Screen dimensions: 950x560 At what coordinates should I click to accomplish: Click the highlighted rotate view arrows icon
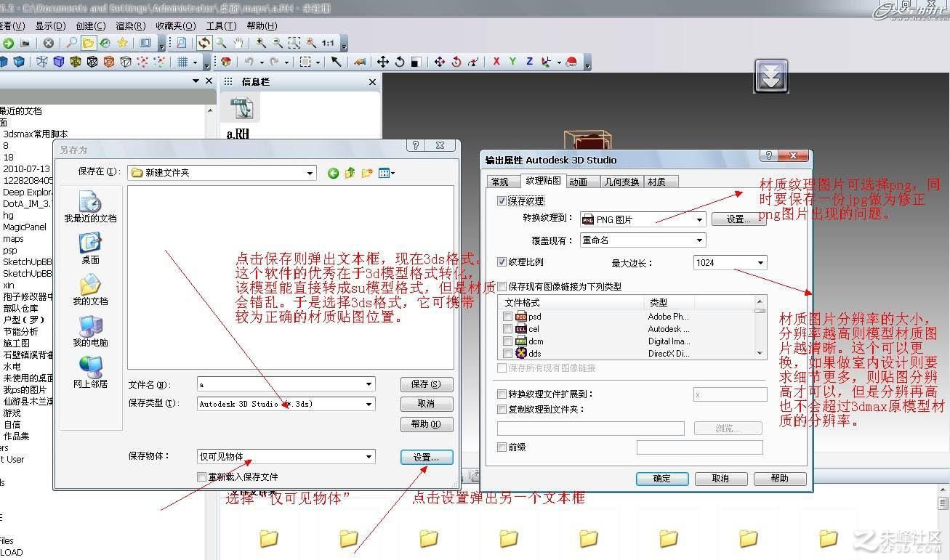[204, 44]
